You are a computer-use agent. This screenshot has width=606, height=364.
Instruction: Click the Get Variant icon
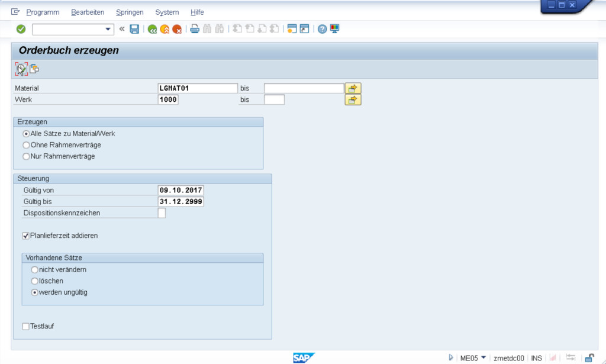pos(34,69)
